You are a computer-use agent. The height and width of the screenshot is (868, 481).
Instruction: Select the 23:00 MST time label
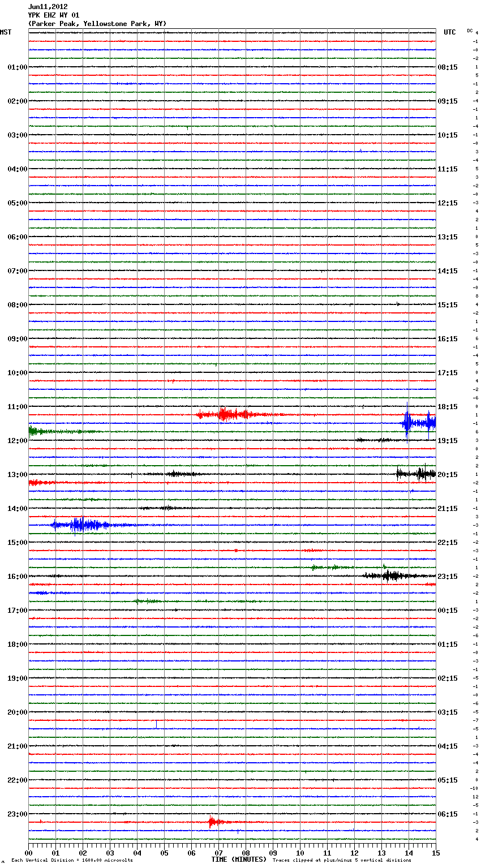(17, 814)
